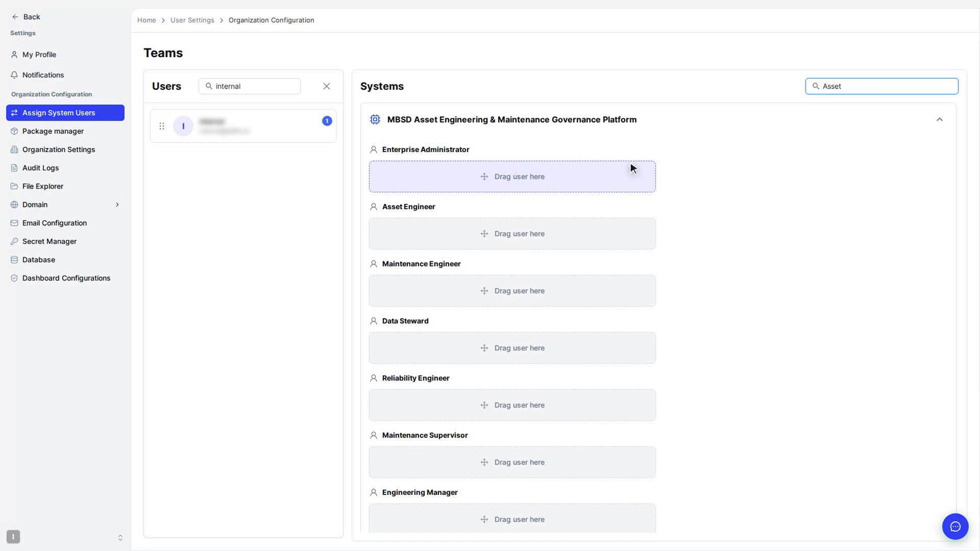Focus the Users search field
The image size is (980, 551).
(250, 86)
